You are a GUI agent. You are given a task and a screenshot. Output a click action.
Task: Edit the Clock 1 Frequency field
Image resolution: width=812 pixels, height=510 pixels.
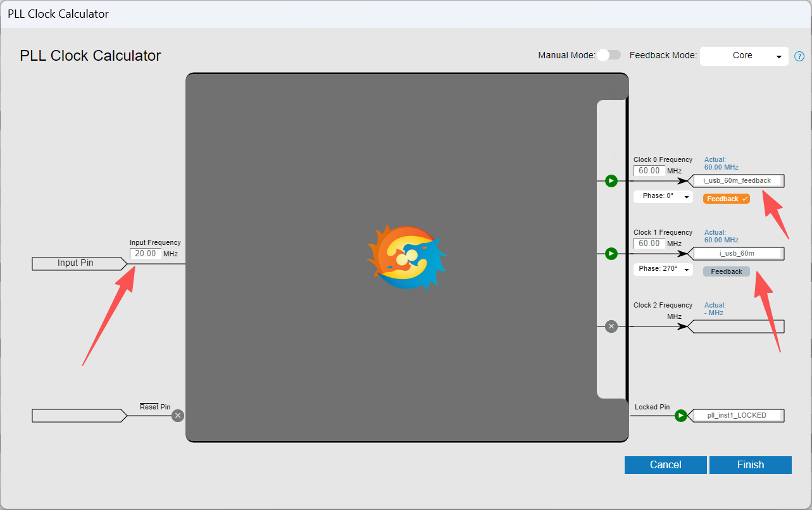pyautogui.click(x=649, y=244)
